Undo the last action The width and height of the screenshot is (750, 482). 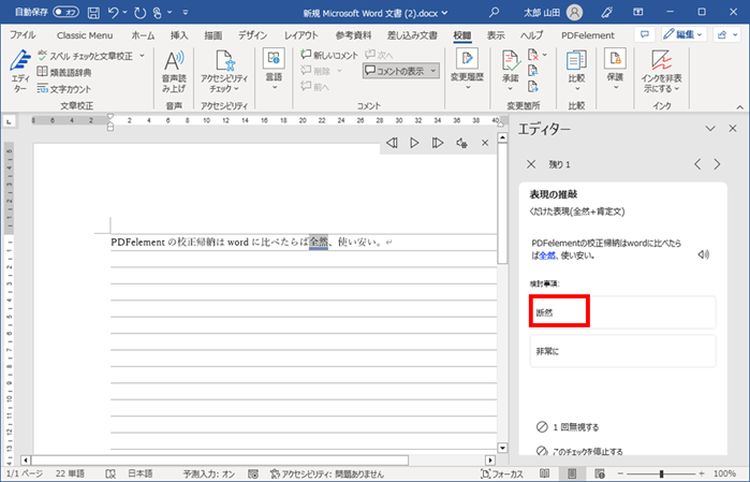coord(113,12)
